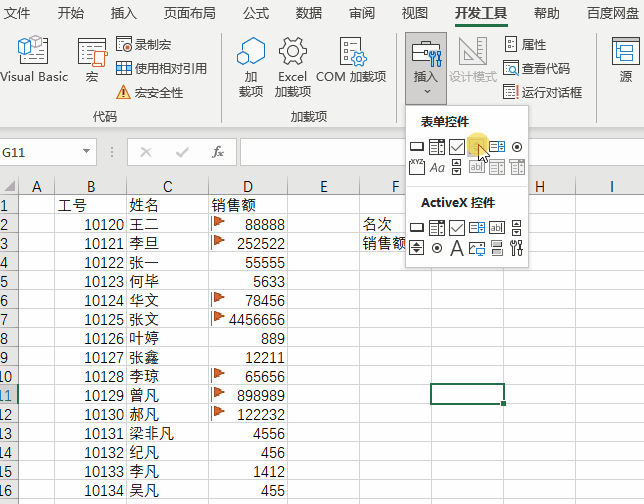Select form control Group Box (XYZ)
The width and height of the screenshot is (644, 504).
click(x=417, y=167)
